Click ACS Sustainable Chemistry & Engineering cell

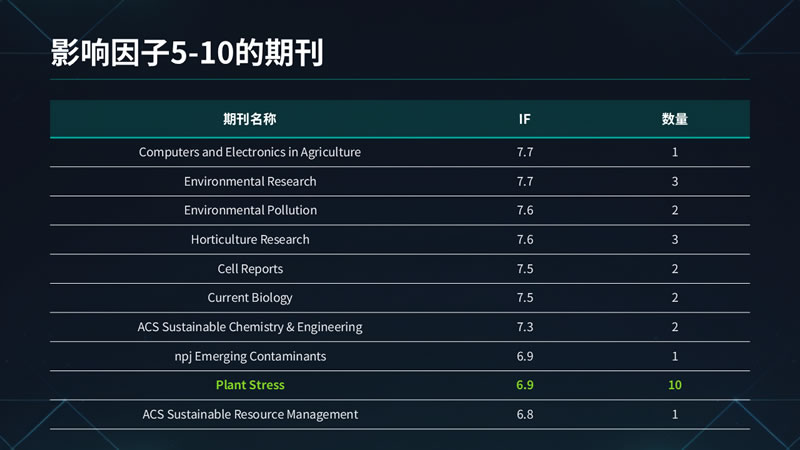tap(250, 327)
